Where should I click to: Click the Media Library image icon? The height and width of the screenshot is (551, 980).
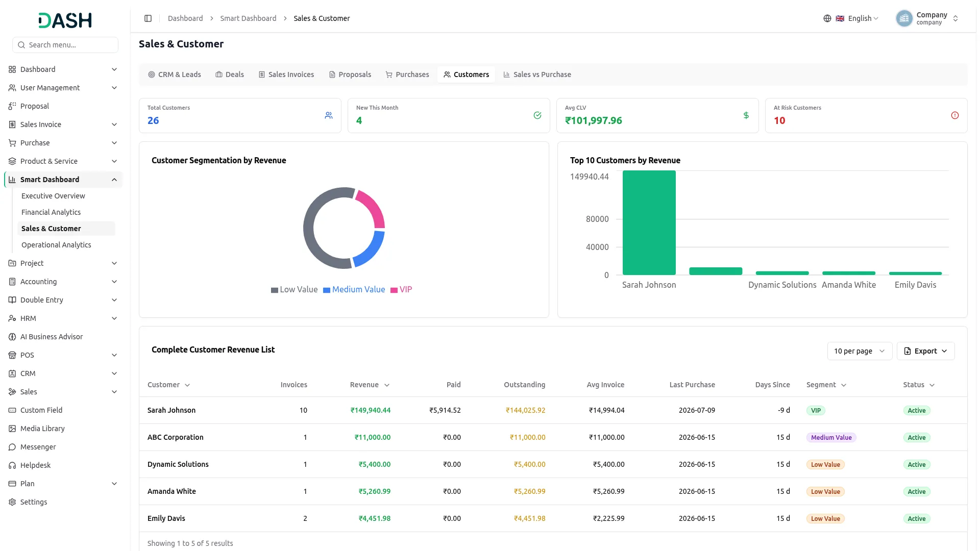(12, 429)
